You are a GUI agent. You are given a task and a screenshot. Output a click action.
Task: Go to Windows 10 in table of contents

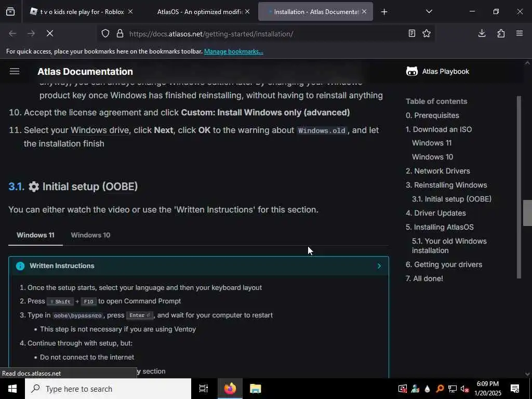(432, 157)
